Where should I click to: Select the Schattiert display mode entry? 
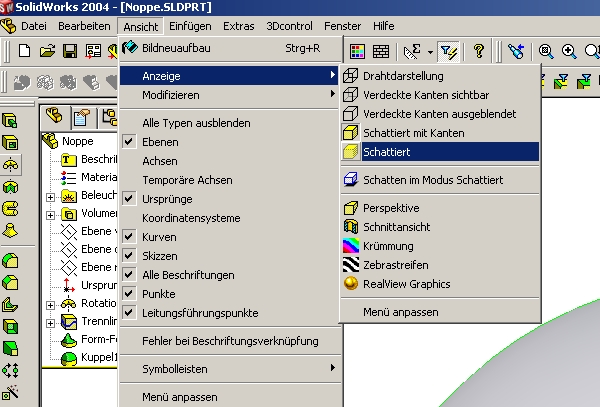pos(440,152)
